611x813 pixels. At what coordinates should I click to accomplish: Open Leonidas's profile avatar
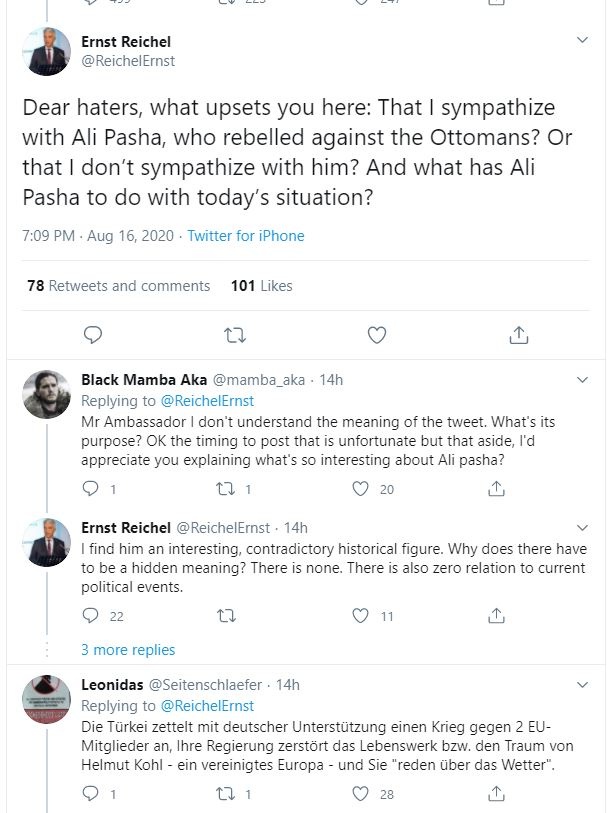click(47, 700)
